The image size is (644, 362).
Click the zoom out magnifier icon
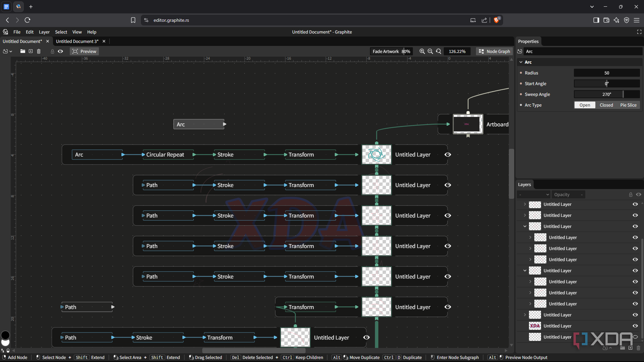coord(430,51)
